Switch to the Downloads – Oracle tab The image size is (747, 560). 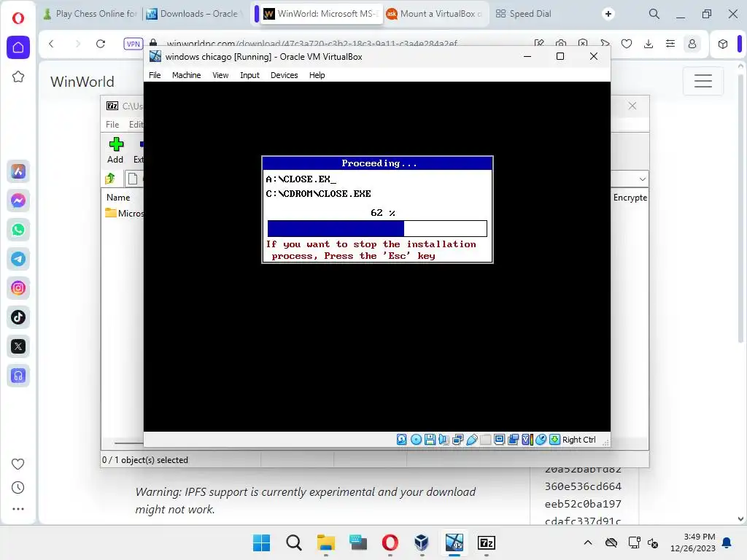click(193, 14)
